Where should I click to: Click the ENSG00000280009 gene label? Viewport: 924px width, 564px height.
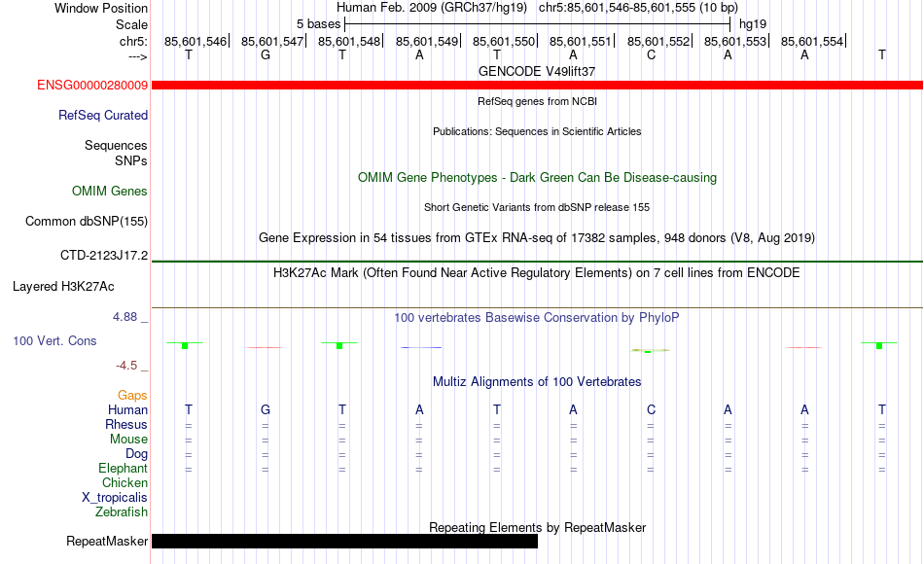pos(92,86)
